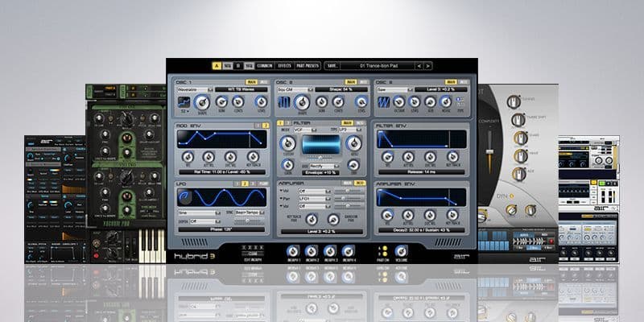Screen dimensions: 644x322
Task: Adjust the Amplifier Pan modulation slider
Action: coord(349,198)
